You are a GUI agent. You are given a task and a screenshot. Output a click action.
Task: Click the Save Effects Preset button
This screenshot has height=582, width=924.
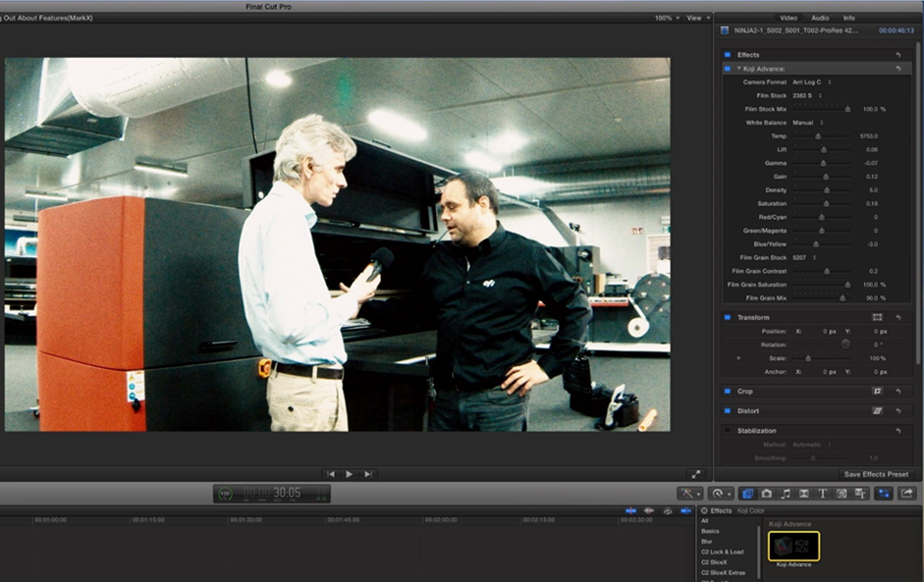pos(876,474)
